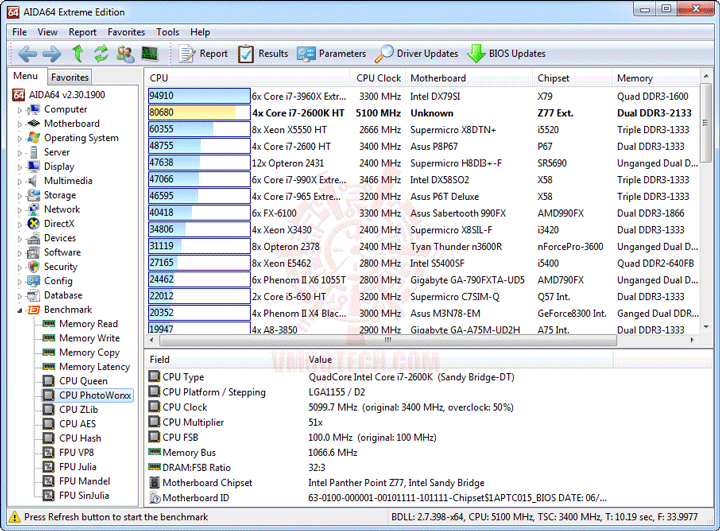Open the Tools menu
Viewport: 720px width, 531px height.
pos(168,32)
